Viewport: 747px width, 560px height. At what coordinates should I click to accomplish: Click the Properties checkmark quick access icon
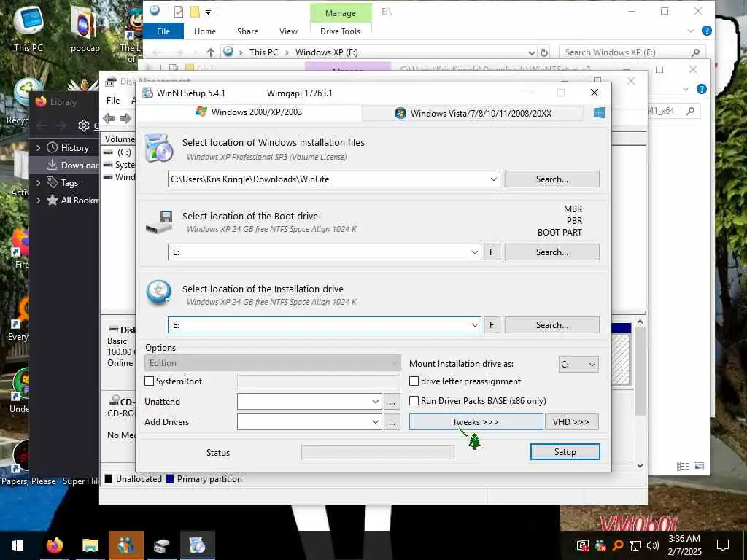tap(179, 12)
